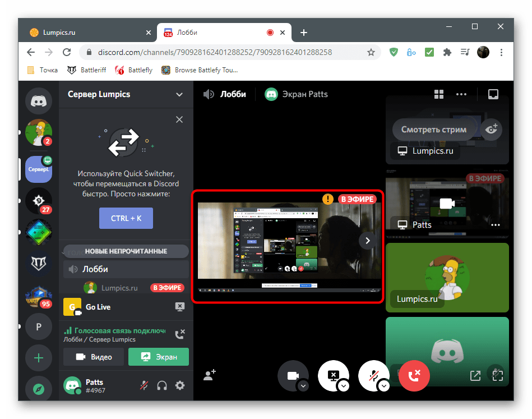Viewport: 532px width, 419px height.
Task: Toggle the camera in call controls
Action: [x=292, y=376]
